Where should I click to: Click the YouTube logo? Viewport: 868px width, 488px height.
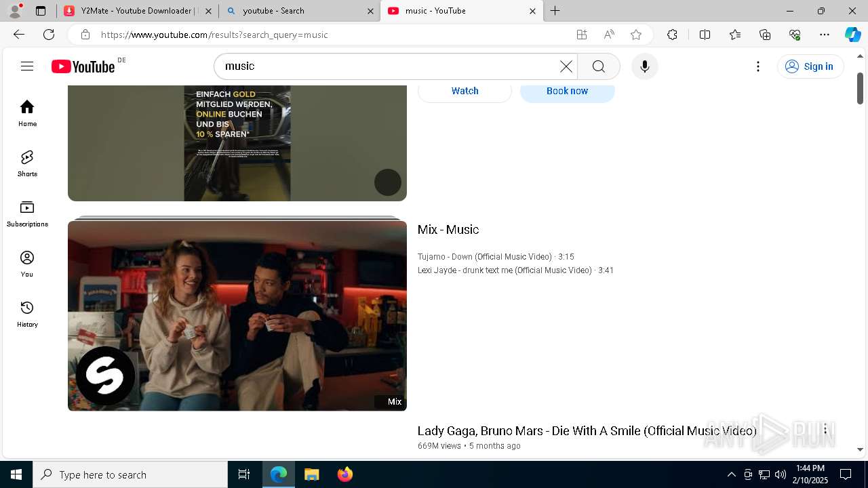83,66
